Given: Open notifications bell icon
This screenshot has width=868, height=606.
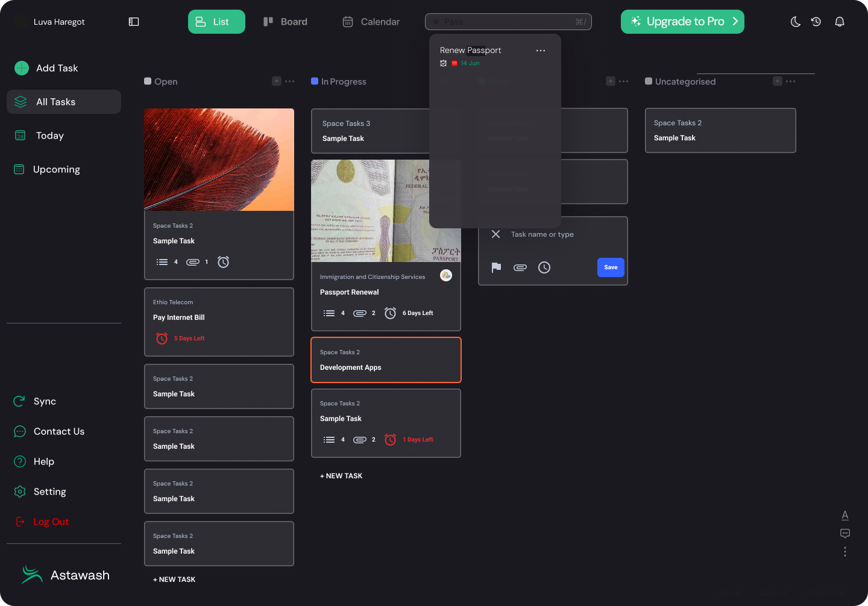Looking at the screenshot, I should [839, 22].
